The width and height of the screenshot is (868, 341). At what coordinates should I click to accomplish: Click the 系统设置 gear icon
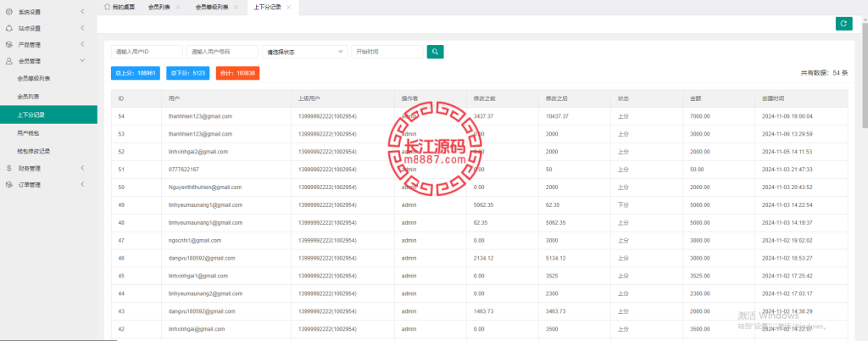click(8, 12)
